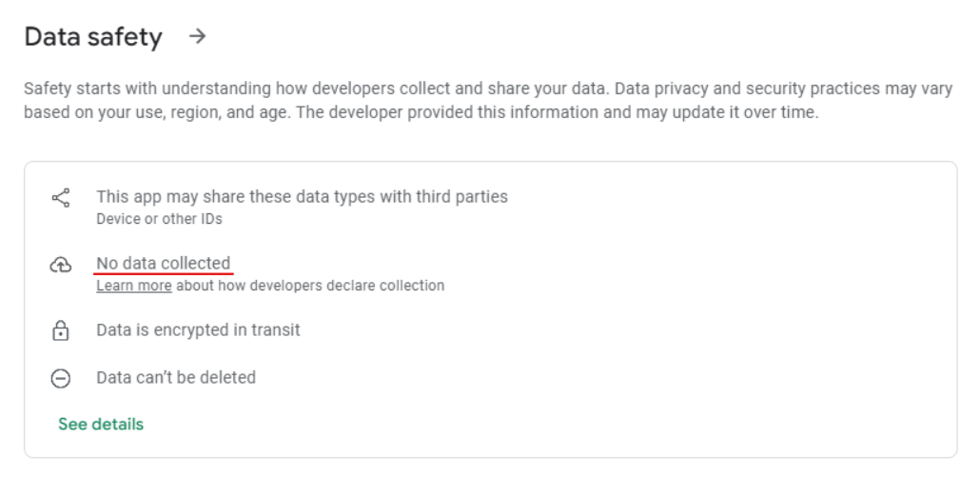Click the cloud upload icon
The height and width of the screenshot is (478, 980).
[61, 265]
